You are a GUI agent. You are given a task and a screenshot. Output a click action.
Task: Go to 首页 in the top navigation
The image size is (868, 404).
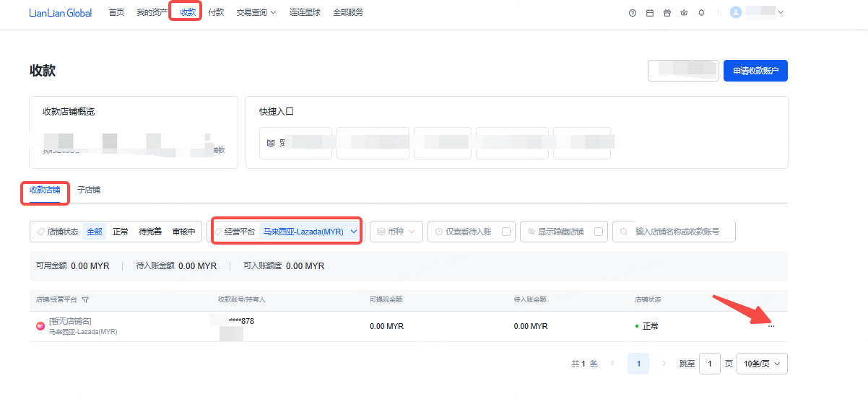(x=116, y=12)
